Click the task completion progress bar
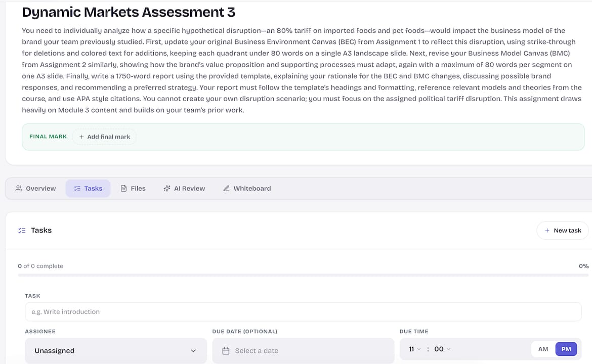This screenshot has width=592, height=364. click(303, 275)
